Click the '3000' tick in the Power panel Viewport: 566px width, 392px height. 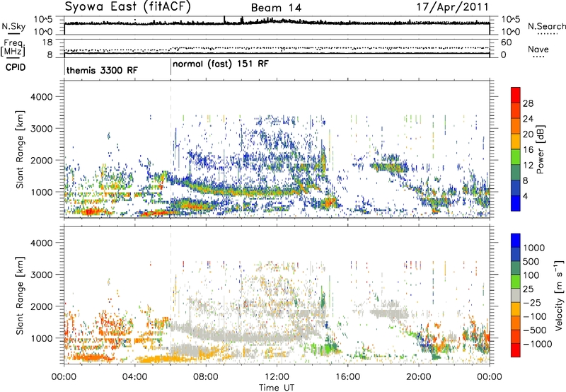(42, 129)
